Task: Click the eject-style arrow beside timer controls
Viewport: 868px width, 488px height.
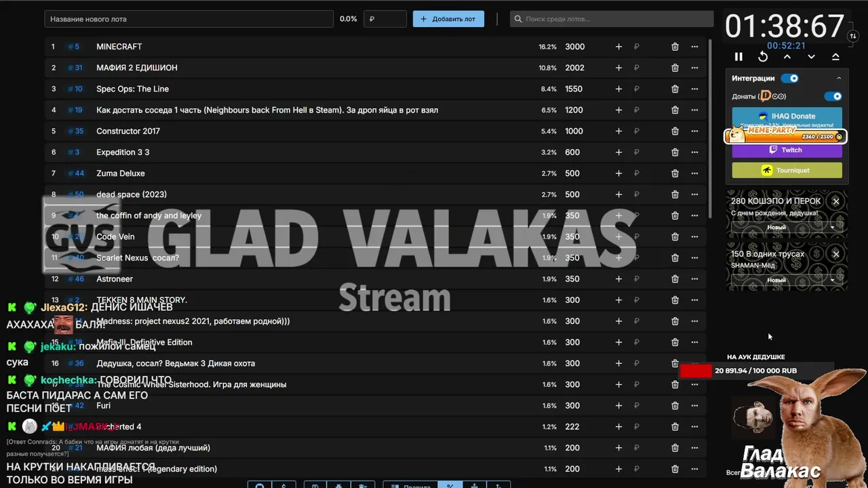Action: (835, 57)
